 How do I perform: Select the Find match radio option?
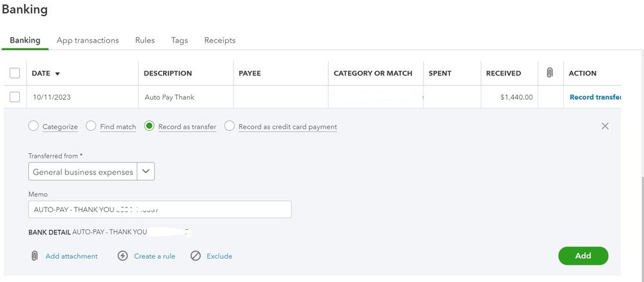click(91, 126)
